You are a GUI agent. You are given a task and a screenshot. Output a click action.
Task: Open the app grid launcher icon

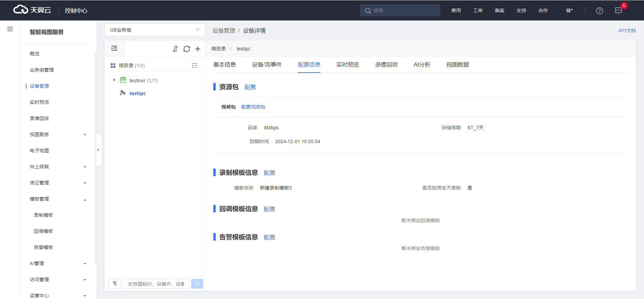(10, 29)
